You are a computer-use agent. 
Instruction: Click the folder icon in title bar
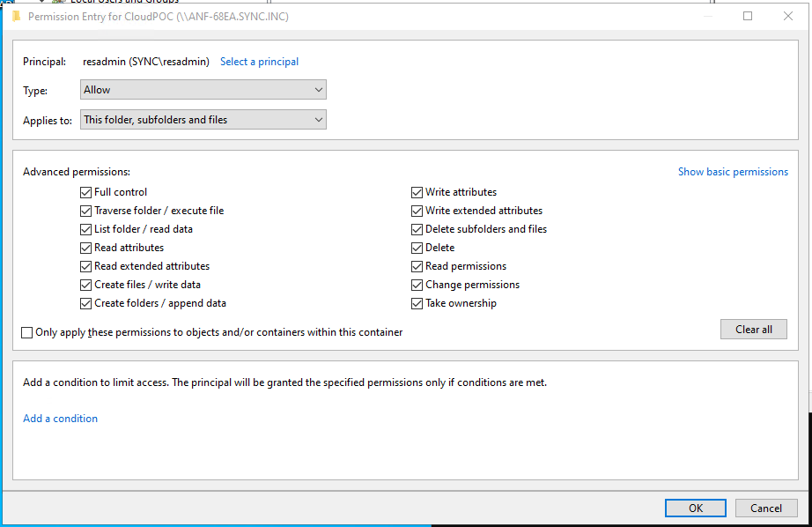coord(16,16)
